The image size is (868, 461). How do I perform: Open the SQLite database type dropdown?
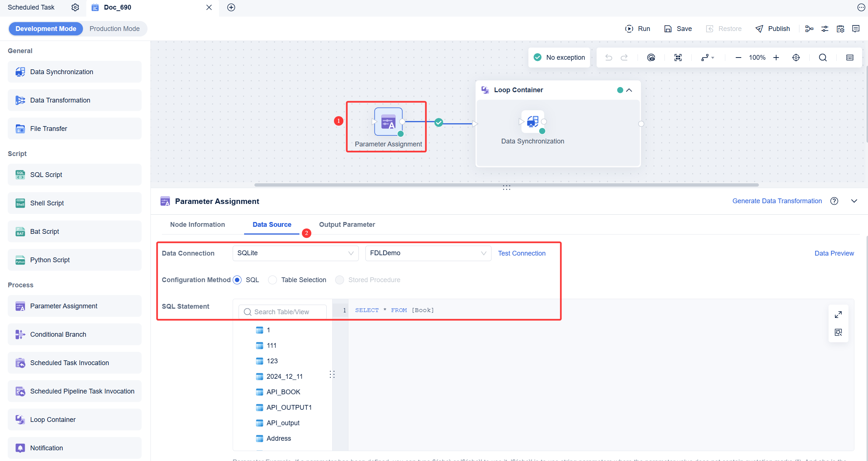point(295,253)
